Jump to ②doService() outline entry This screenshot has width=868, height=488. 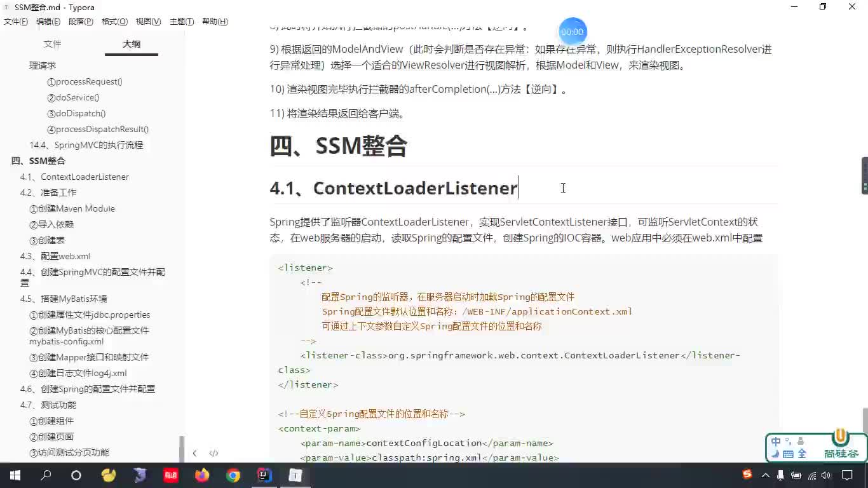(x=73, y=97)
